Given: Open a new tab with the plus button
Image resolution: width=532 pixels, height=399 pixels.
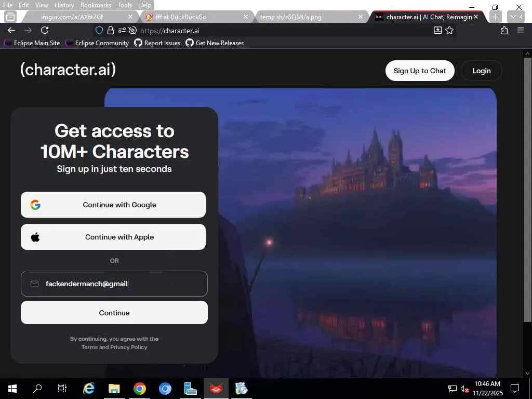Looking at the screenshot, I should tap(496, 17).
